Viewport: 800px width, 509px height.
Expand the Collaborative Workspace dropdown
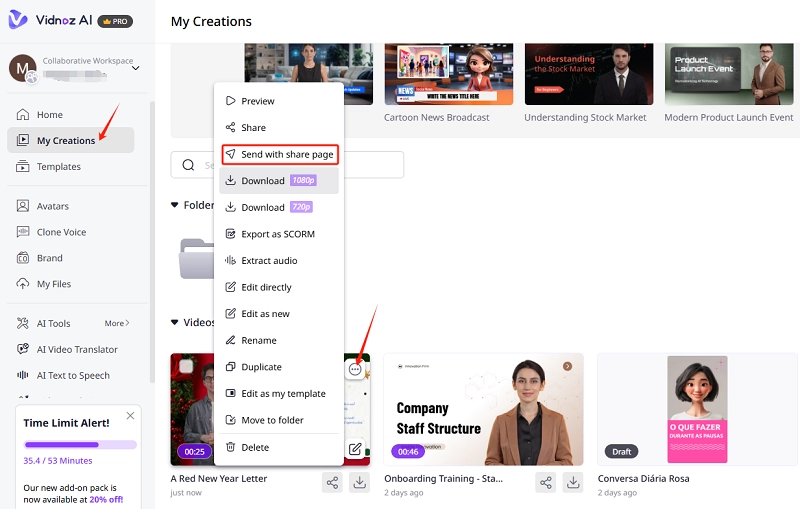coord(136,68)
